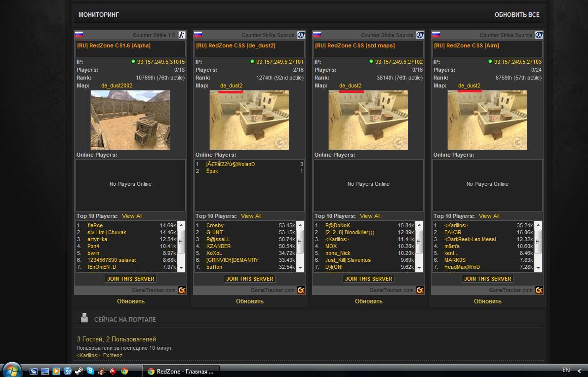
Task: Join the RedZone CSS [std maps] server
Action: tap(369, 279)
